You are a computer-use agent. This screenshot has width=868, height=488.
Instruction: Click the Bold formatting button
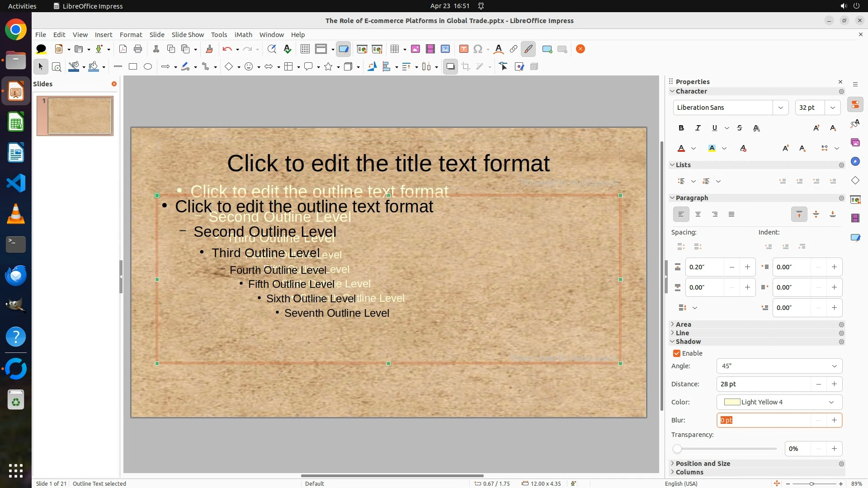(x=681, y=128)
